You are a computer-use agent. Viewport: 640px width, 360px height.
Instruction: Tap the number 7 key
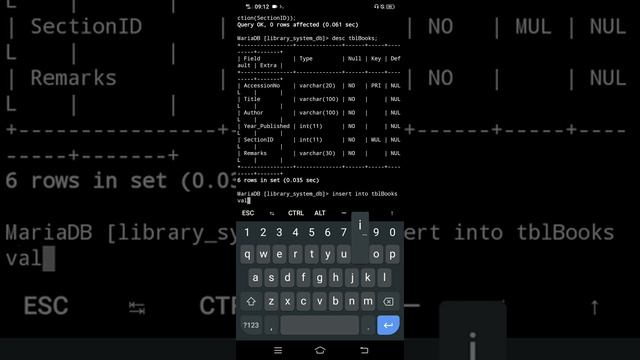coord(344,232)
